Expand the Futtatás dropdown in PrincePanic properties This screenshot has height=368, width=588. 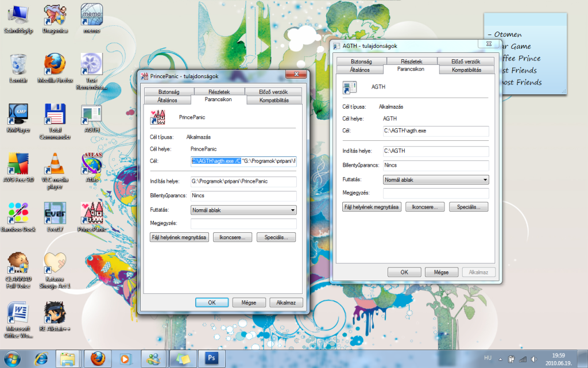pyautogui.click(x=243, y=210)
